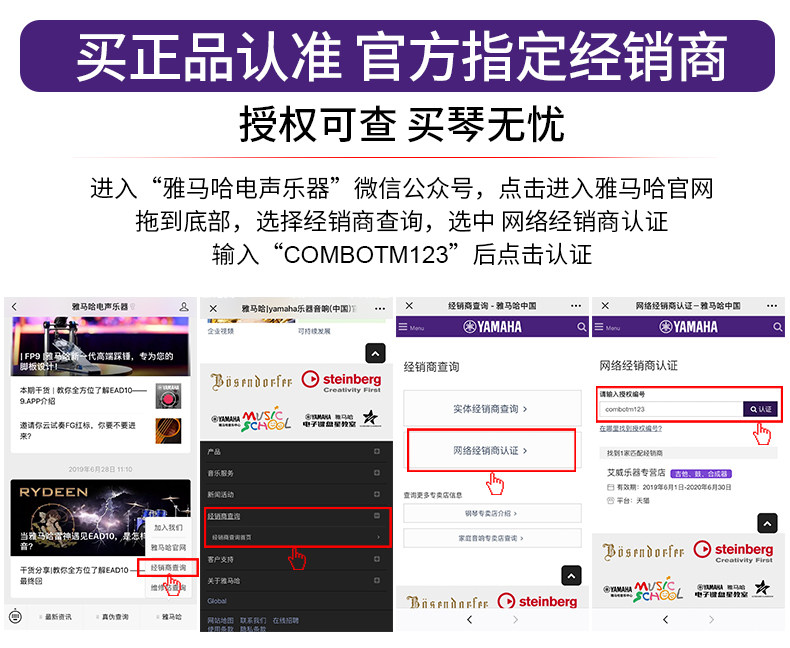790x648 pixels.
Task: Open the more options dots on the 网络经销商认证 page
Action: pos(772,306)
